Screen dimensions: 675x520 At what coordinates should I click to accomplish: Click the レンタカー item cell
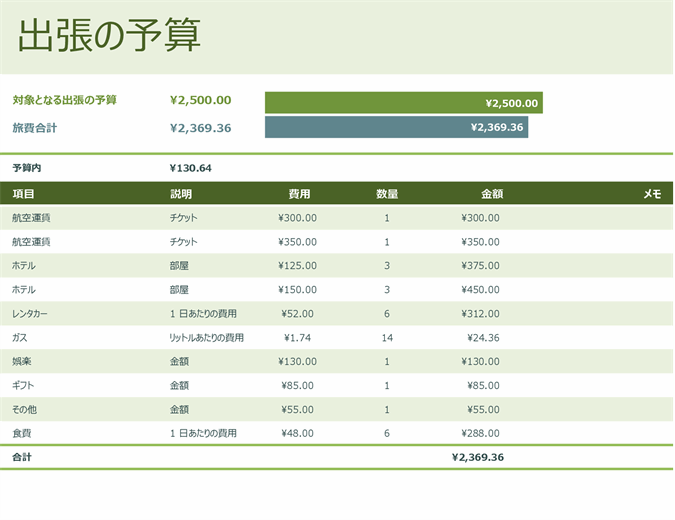point(31,314)
